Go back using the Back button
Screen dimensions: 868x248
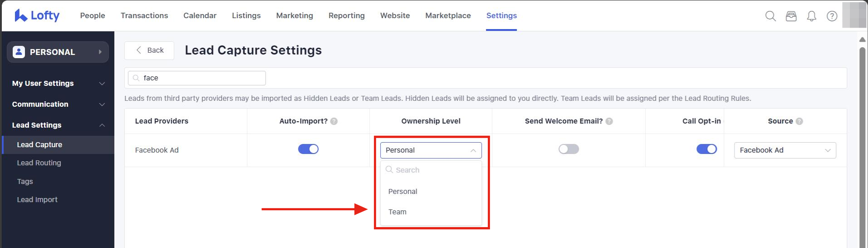tap(149, 50)
